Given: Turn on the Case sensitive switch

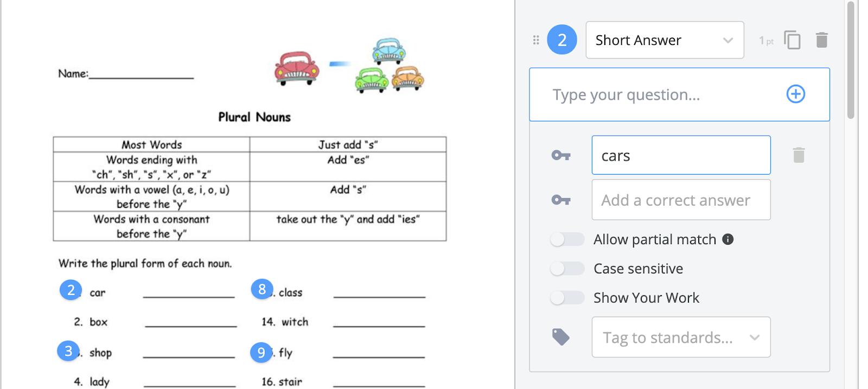Looking at the screenshot, I should (x=567, y=269).
